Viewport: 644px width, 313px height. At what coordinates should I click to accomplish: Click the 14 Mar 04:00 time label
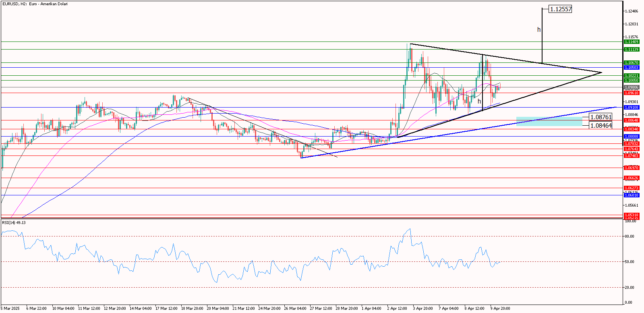pyautogui.click(x=141, y=309)
